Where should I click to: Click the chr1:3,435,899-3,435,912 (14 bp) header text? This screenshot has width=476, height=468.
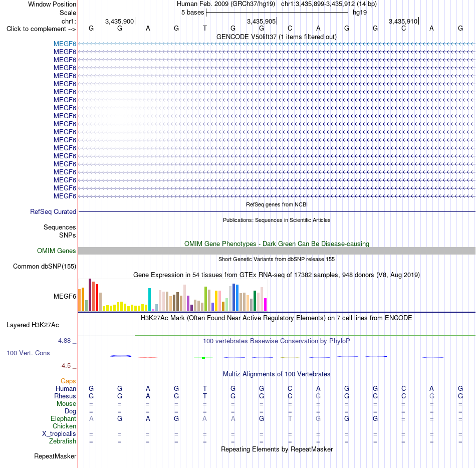point(329,4)
